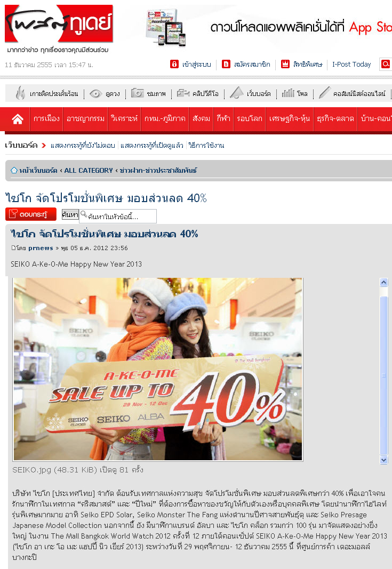The width and height of the screenshot is (392, 569).
Task: Click the Seiko 40% sale image
Action: pos(158,369)
